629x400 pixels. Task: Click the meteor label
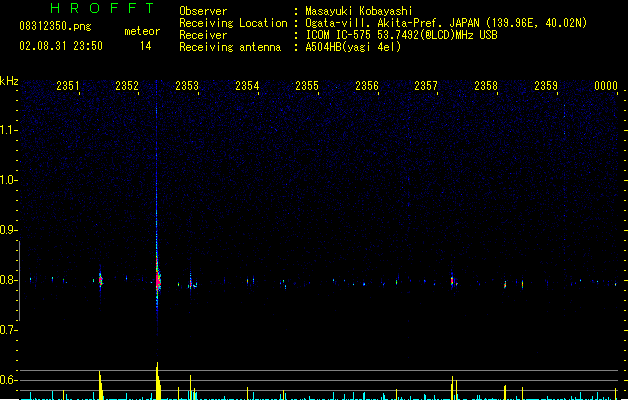pyautogui.click(x=142, y=31)
